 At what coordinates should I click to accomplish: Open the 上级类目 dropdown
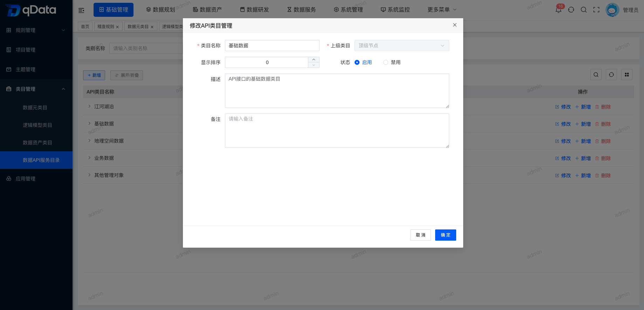[x=402, y=46]
